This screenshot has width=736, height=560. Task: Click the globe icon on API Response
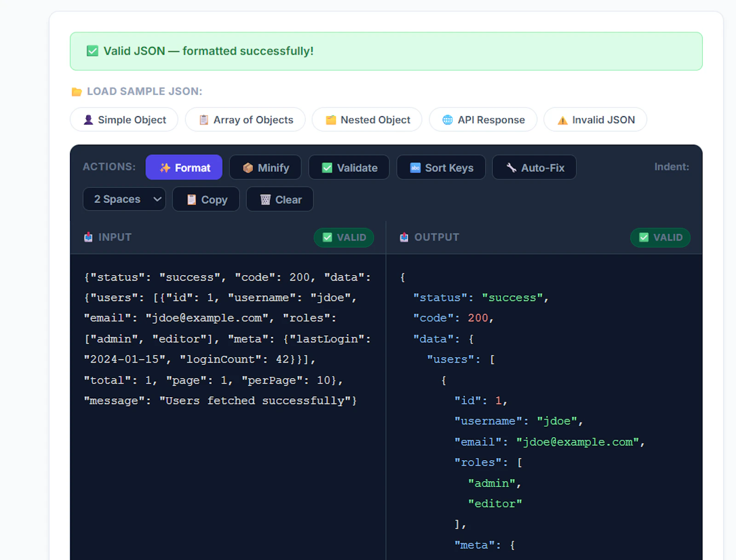coord(448,120)
